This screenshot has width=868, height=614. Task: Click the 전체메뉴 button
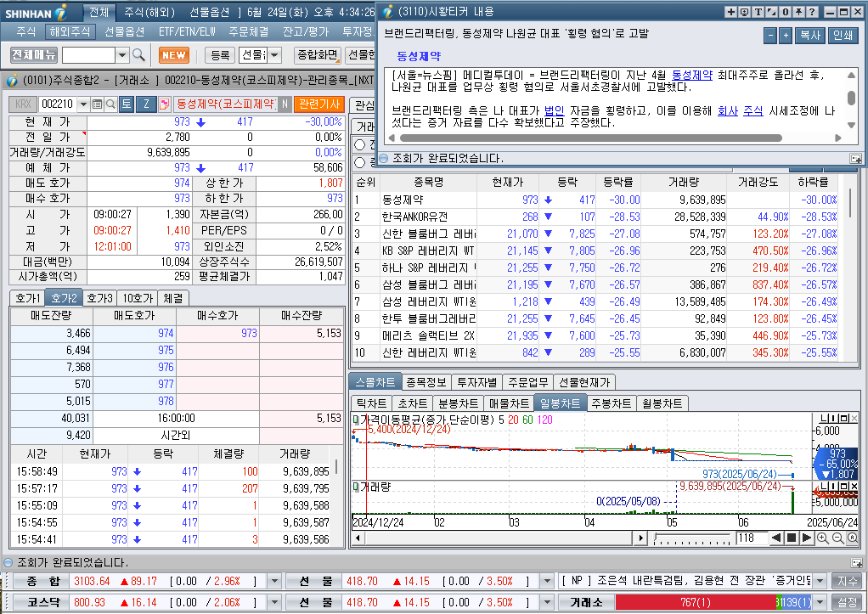[34, 55]
